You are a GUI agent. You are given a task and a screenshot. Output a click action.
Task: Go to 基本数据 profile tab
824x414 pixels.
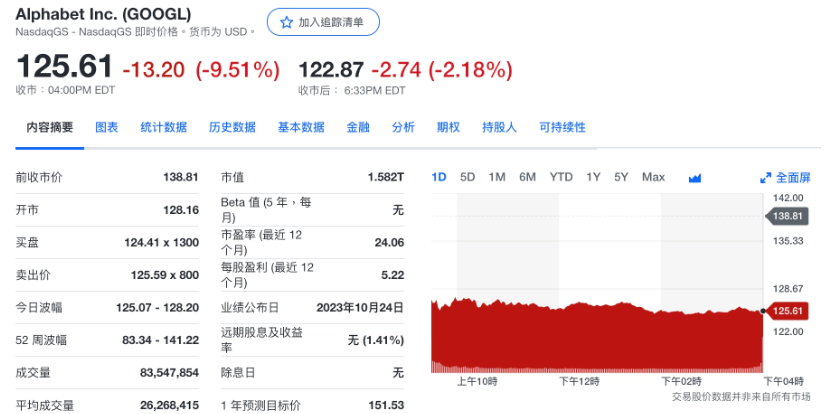[301, 127]
